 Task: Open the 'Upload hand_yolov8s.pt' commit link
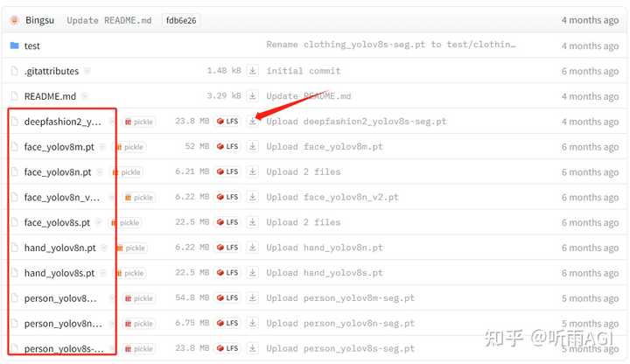click(325, 273)
